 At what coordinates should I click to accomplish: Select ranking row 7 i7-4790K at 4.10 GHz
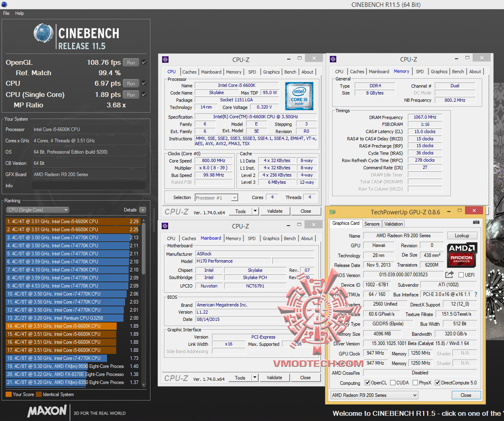point(73,270)
